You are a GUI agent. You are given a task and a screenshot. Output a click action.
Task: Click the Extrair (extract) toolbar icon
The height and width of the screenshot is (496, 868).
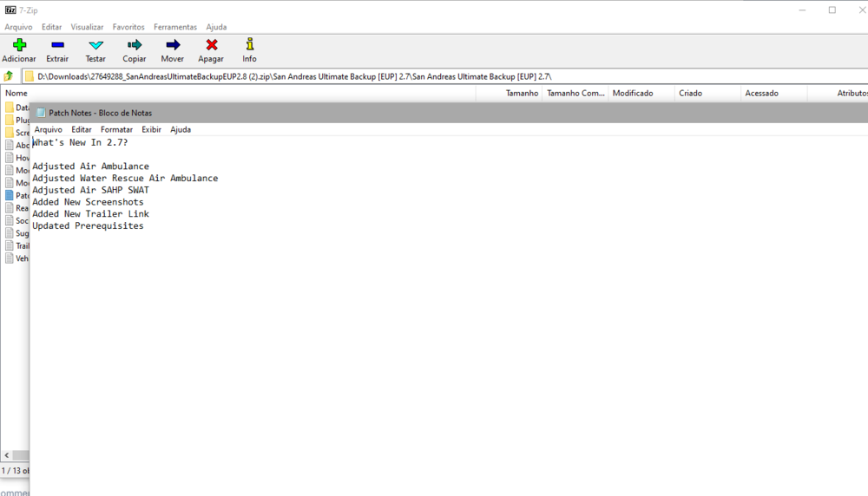click(57, 45)
